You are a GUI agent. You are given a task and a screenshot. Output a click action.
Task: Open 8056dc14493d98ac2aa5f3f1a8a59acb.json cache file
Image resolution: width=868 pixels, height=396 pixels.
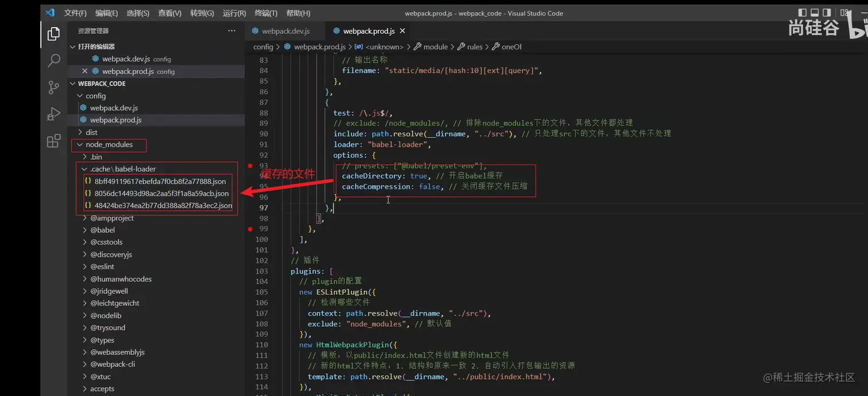(156, 194)
